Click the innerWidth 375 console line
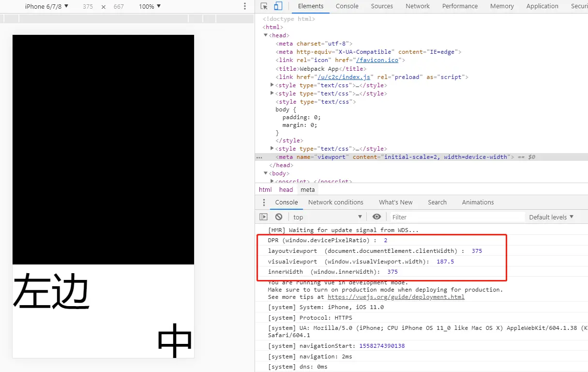 pos(333,272)
